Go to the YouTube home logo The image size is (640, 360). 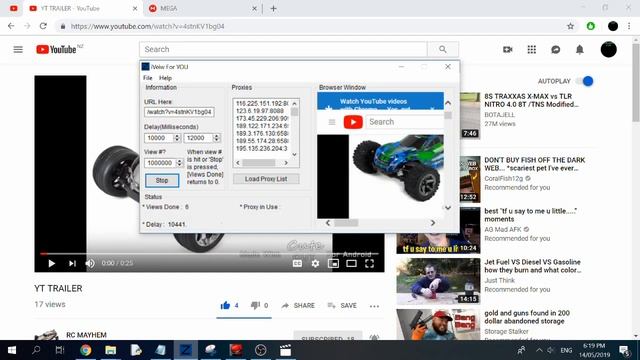(x=56, y=49)
